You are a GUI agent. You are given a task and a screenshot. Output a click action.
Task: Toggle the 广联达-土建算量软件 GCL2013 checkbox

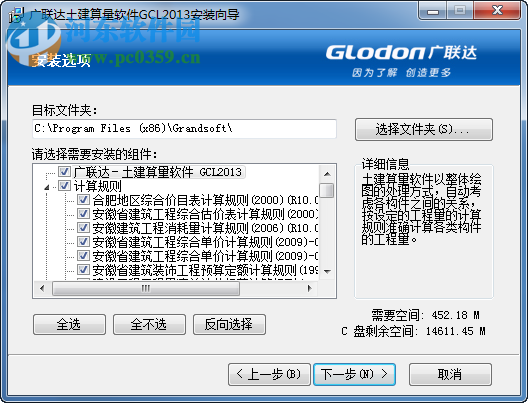click(x=64, y=172)
